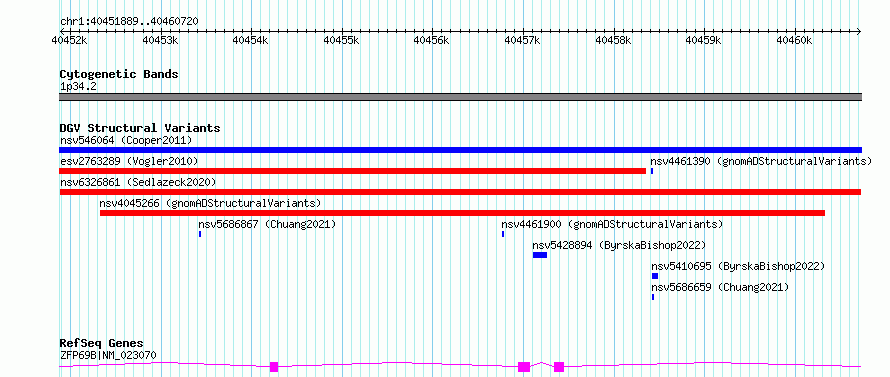
Task: Click the ZFP69B|NM_023070 gene label
Action: click(108, 355)
